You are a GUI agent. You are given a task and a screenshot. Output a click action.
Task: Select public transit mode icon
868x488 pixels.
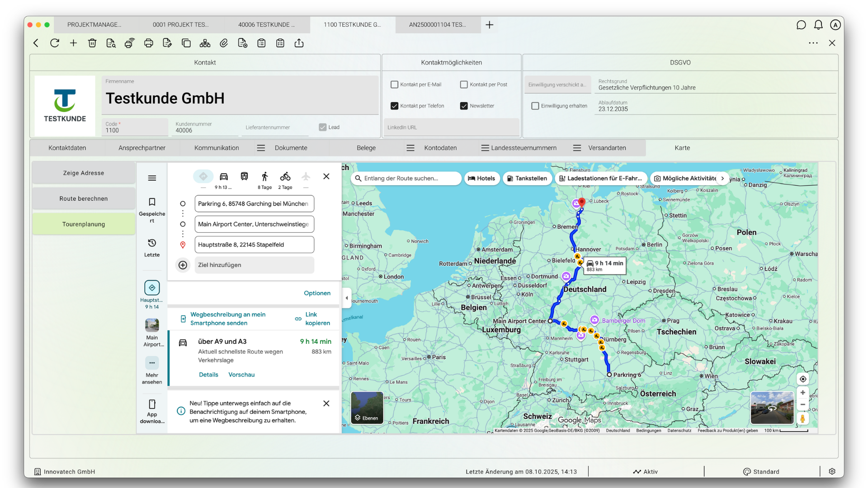[244, 177]
